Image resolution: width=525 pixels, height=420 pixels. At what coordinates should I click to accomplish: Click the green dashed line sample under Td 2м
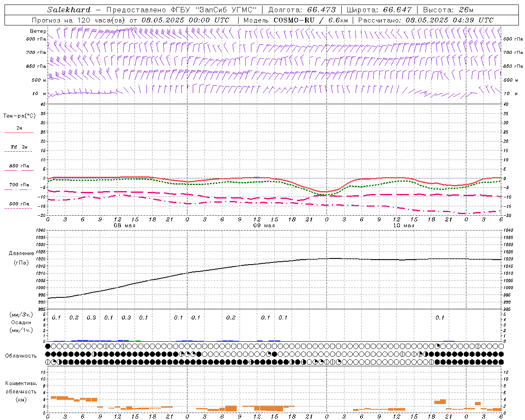(18, 151)
